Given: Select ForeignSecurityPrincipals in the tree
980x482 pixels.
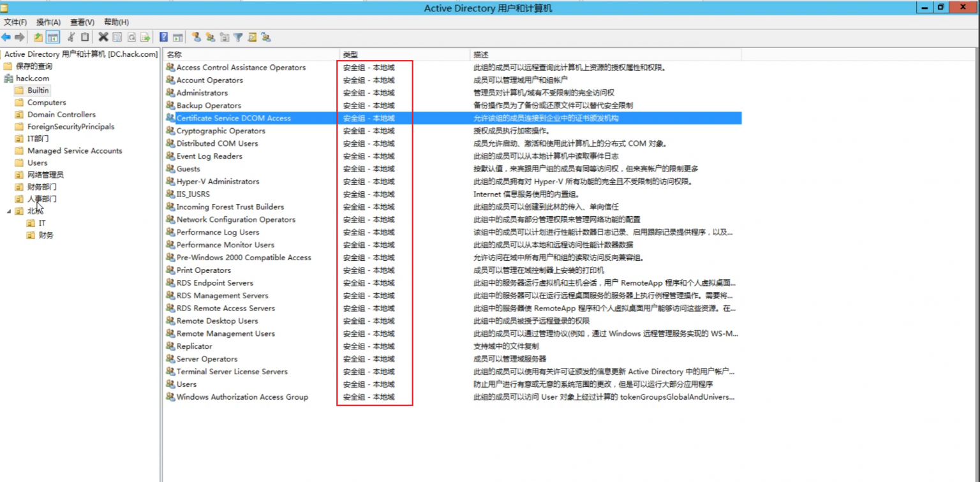Looking at the screenshot, I should [x=71, y=126].
